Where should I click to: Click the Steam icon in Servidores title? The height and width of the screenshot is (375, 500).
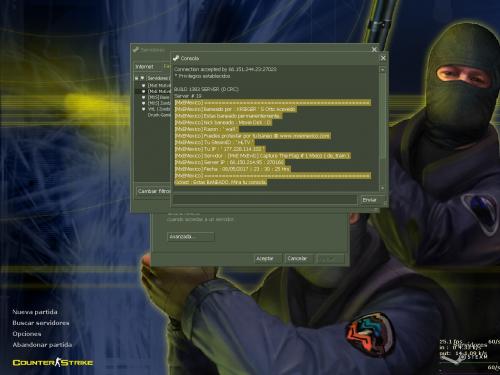(x=136, y=50)
